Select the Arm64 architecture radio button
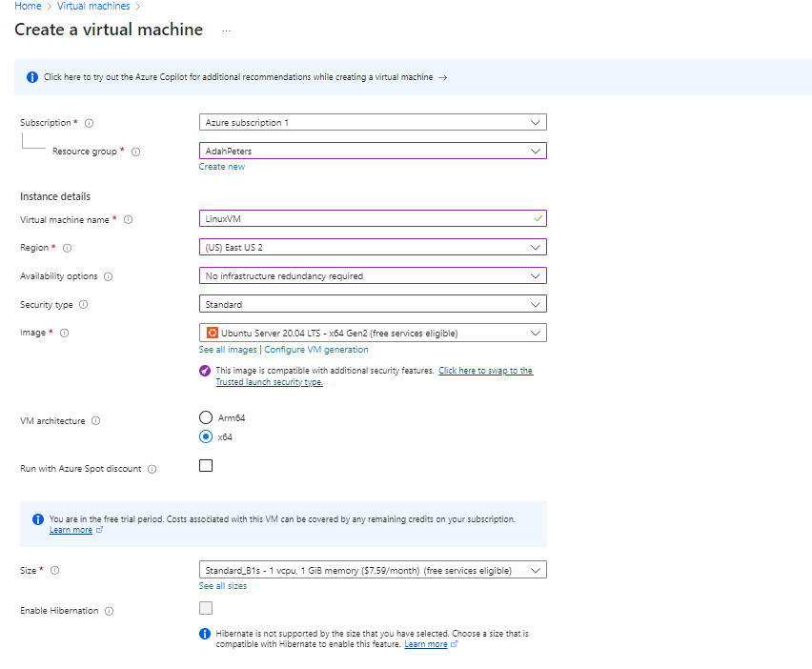812x669 pixels. point(206,417)
